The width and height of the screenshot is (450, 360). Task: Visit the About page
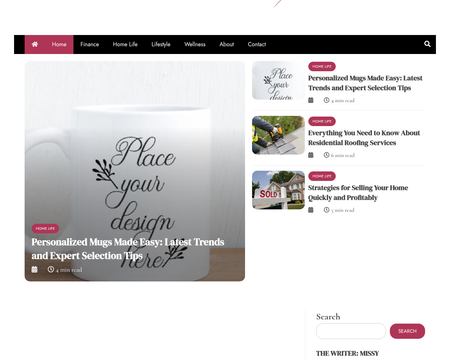click(x=227, y=44)
